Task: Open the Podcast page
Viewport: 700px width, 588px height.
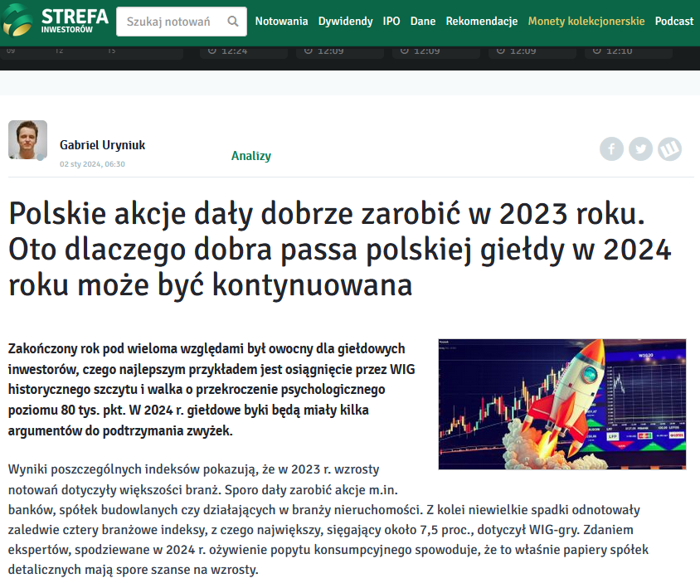Action: (x=673, y=22)
